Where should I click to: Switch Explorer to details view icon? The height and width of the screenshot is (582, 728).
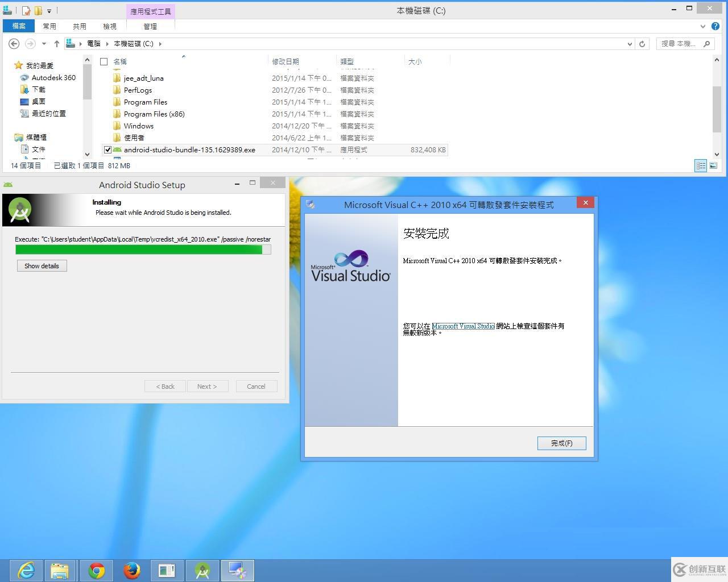click(701, 165)
